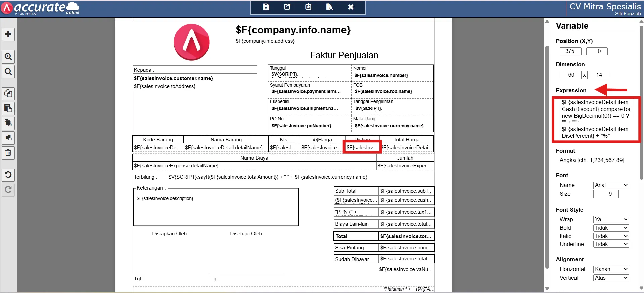This screenshot has width=644, height=293.
Task: Undo the last action
Action: pos(8,175)
